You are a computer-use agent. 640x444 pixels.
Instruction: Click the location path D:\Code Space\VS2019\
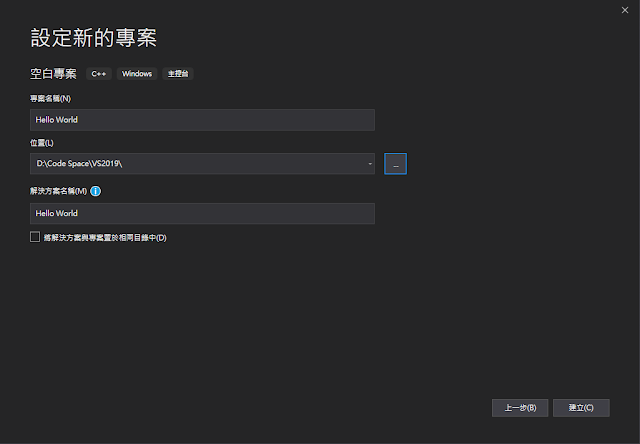(x=80, y=164)
